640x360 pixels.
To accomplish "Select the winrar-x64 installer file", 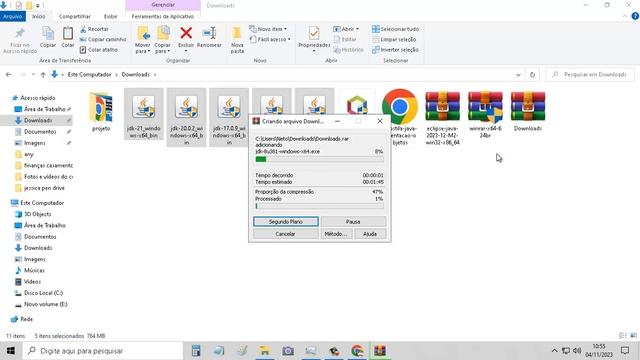I will tap(485, 115).
